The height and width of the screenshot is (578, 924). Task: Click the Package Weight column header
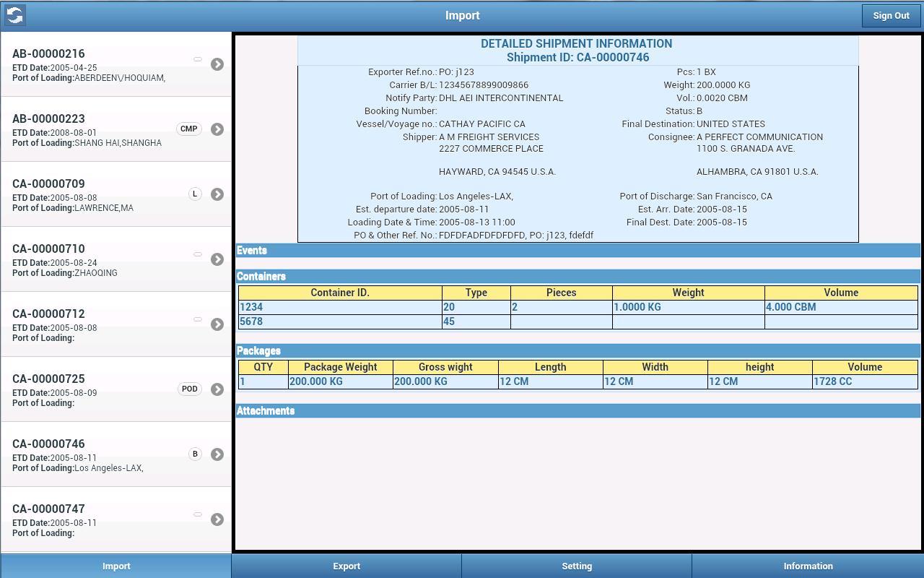[x=341, y=367]
